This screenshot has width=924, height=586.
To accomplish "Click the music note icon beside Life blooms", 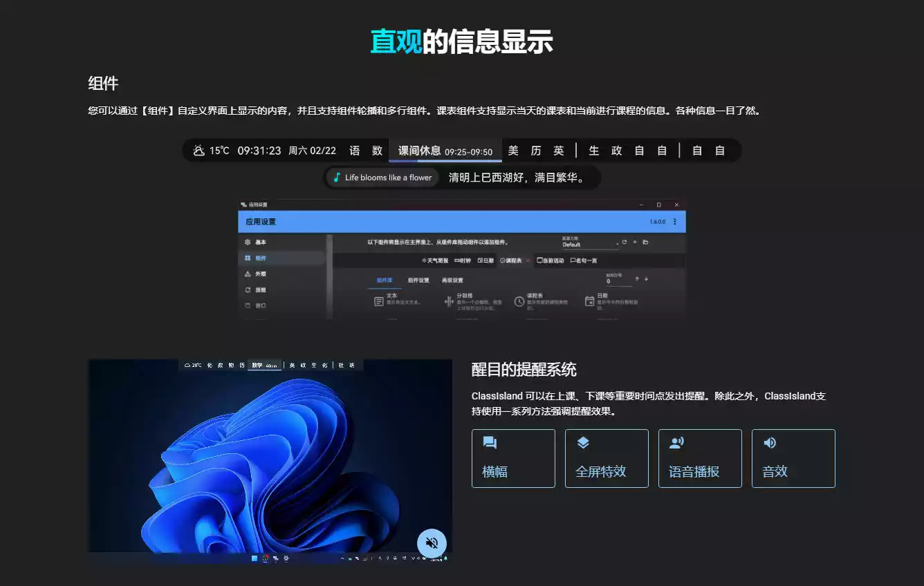I will tap(337, 178).
